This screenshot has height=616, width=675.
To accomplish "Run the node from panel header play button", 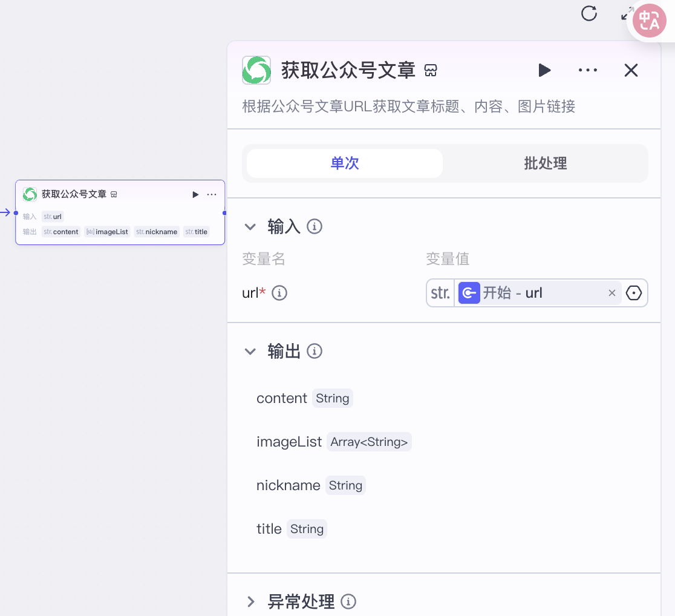I will 544,70.
